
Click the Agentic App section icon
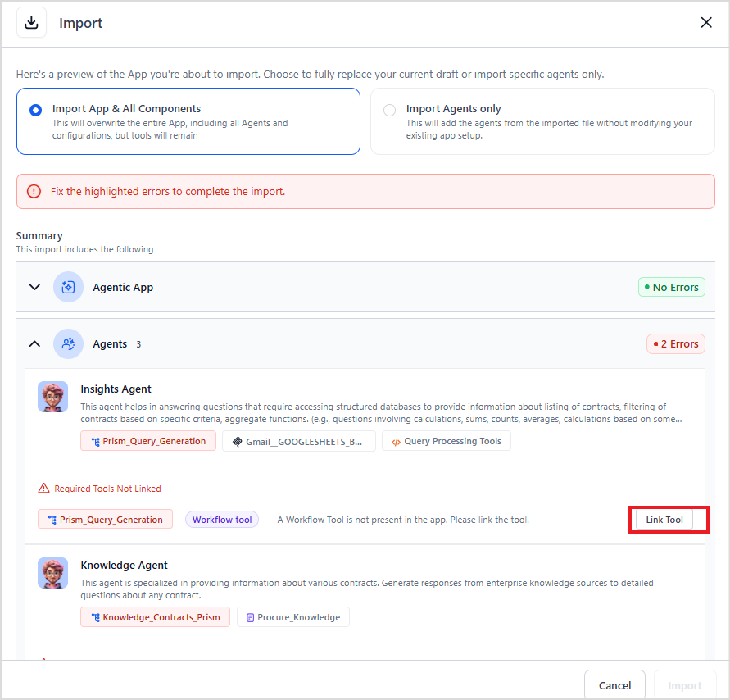[68, 287]
